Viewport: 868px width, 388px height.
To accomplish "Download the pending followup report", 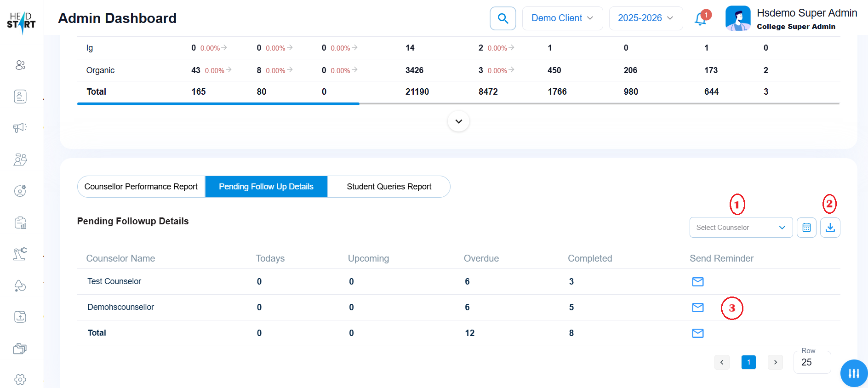I will 830,228.
